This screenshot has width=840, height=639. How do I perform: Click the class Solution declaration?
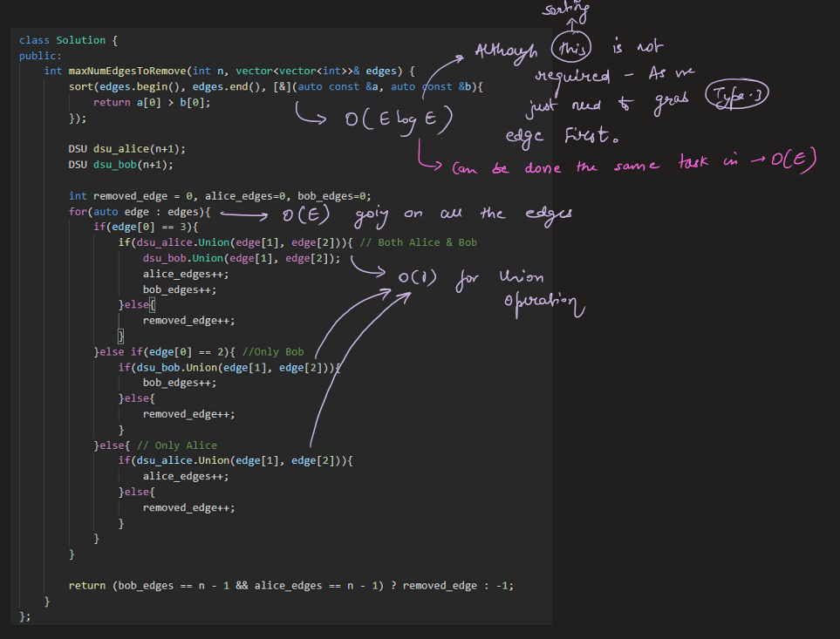(62, 40)
